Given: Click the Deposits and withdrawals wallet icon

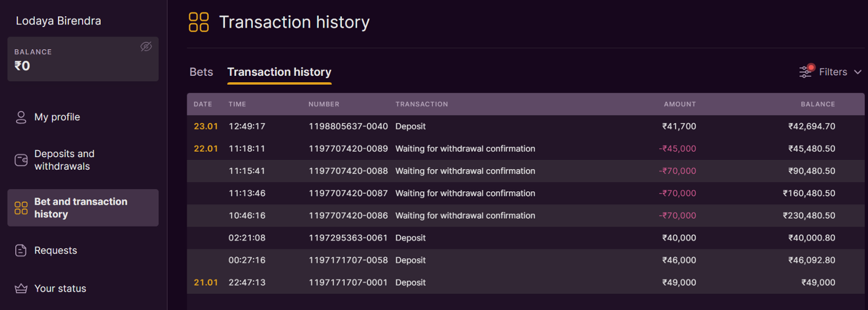Looking at the screenshot, I should click(x=21, y=160).
